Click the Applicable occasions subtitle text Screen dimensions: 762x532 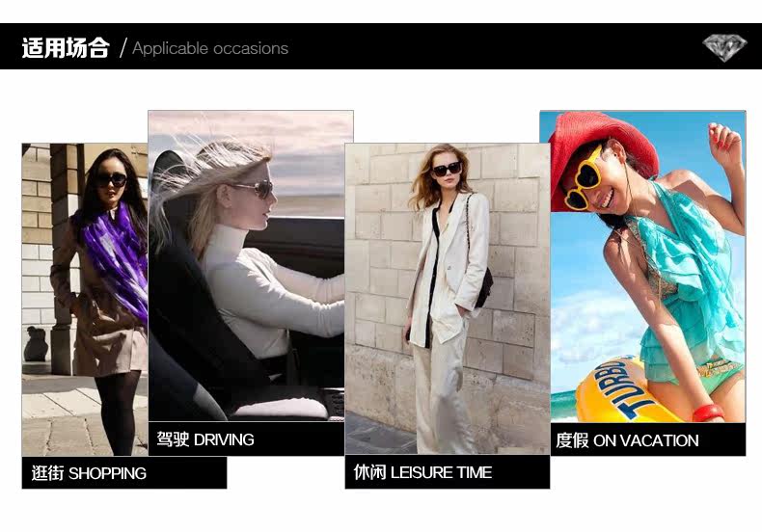click(210, 48)
